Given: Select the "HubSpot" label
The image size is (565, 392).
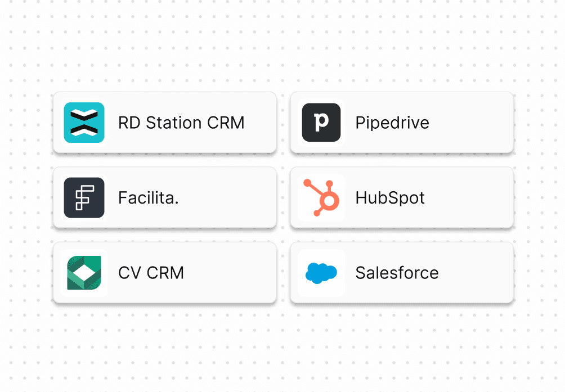Looking at the screenshot, I should [x=390, y=198].
